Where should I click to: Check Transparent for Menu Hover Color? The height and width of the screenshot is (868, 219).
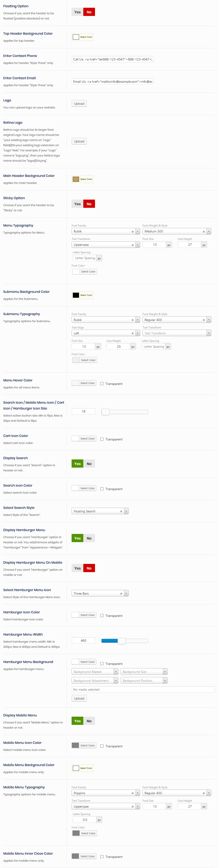pos(102,384)
